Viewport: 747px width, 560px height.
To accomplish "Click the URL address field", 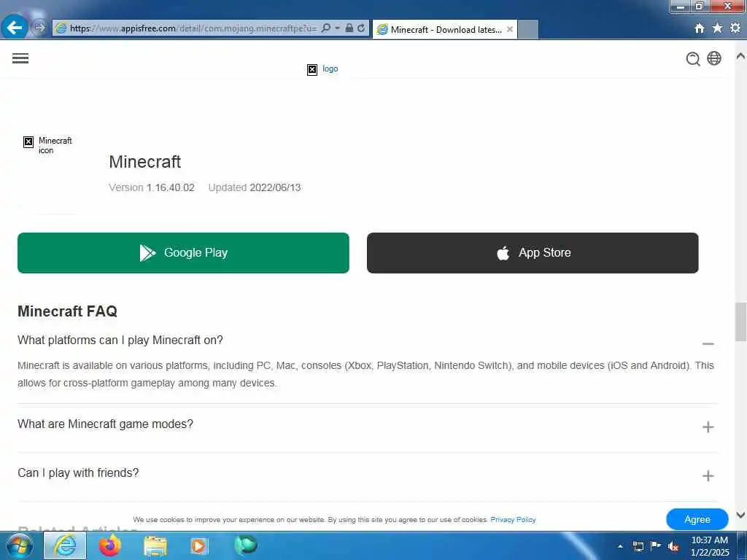I will (193, 28).
